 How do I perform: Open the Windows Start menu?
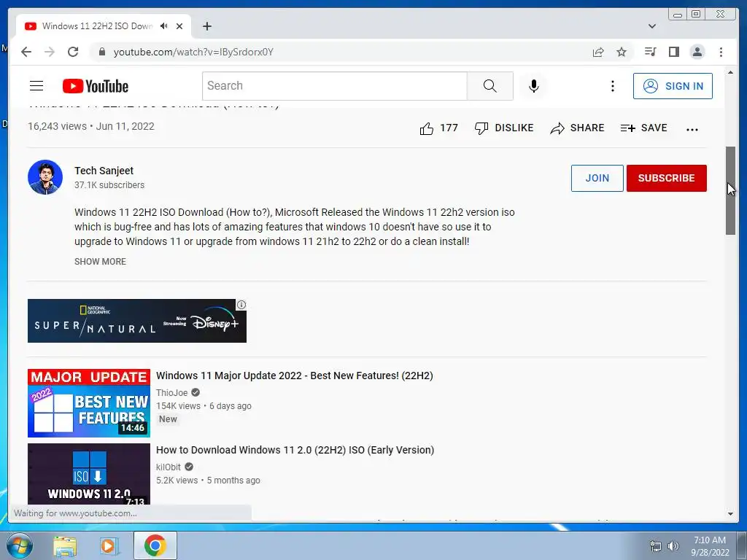(20, 545)
